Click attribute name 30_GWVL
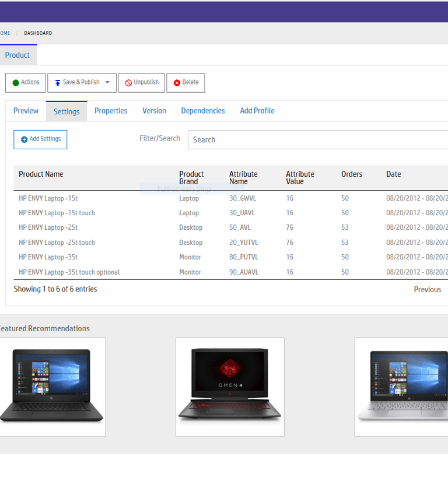 pos(242,198)
